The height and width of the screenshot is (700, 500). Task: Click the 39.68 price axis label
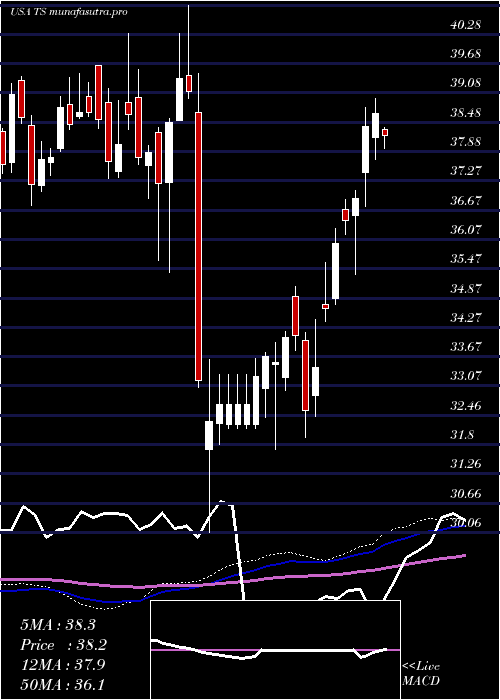coord(466,54)
